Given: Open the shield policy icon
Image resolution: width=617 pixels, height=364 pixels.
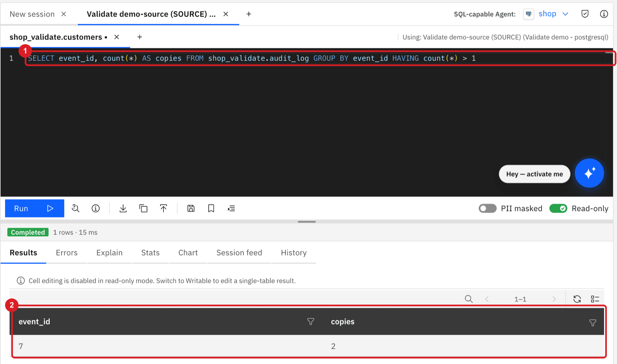Looking at the screenshot, I should [585, 14].
